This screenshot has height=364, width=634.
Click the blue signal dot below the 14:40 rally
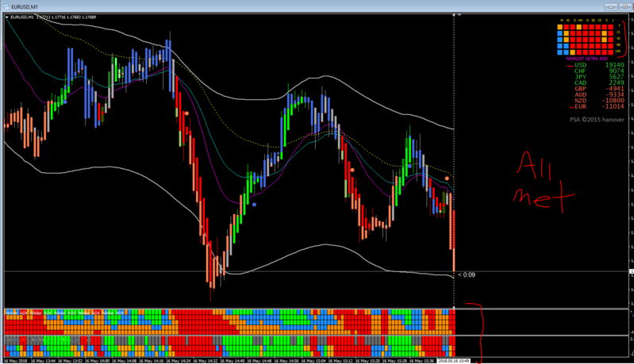pyautogui.click(x=254, y=205)
